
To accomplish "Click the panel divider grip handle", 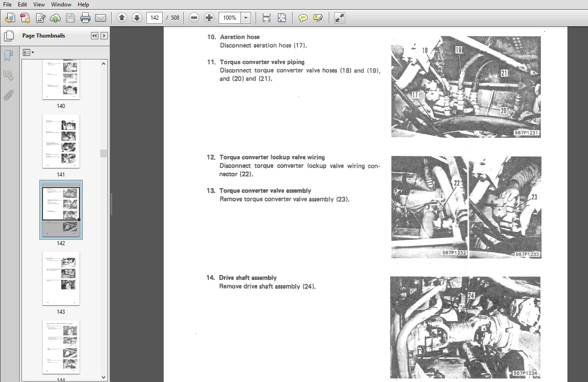I will (x=111, y=204).
